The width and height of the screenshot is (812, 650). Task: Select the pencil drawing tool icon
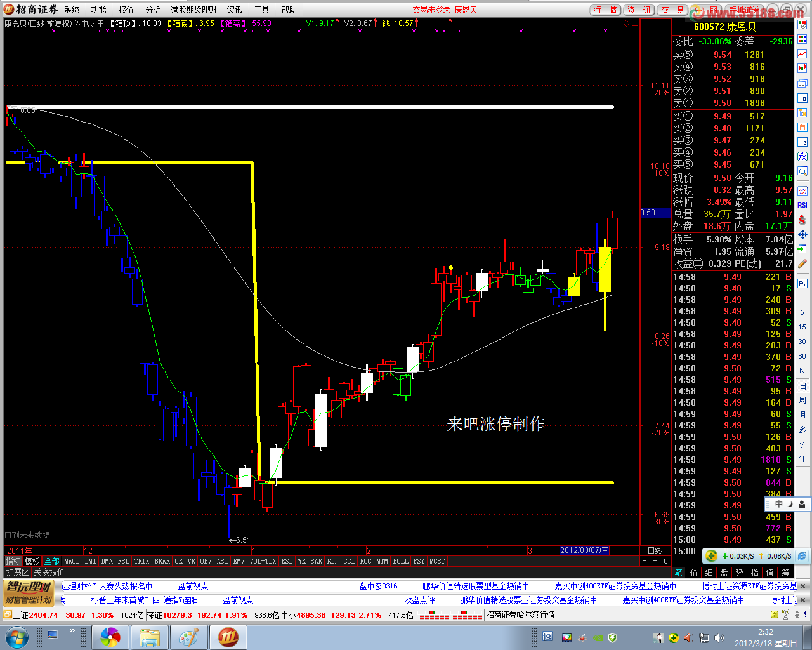802,263
